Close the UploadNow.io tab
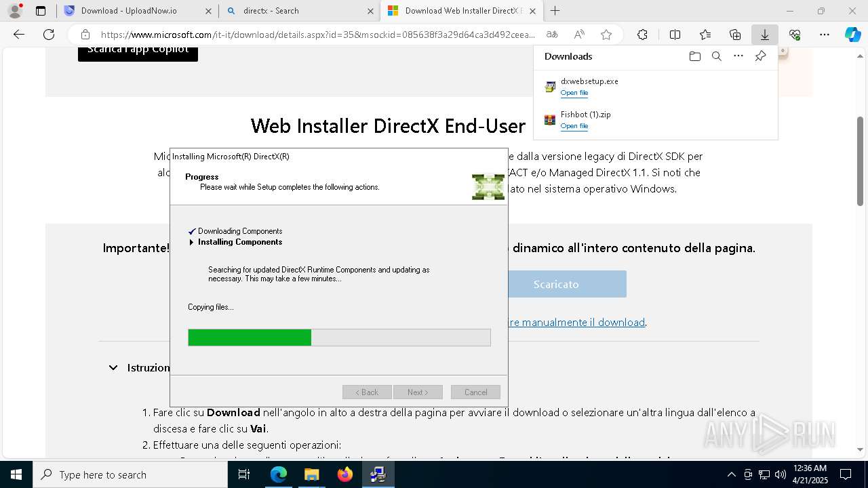 pyautogui.click(x=208, y=11)
